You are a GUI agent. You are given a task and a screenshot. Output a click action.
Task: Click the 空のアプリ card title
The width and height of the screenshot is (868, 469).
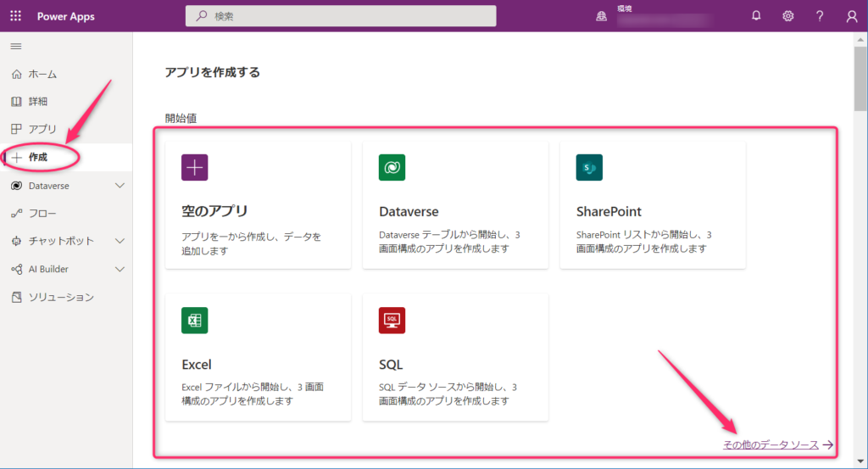(214, 211)
